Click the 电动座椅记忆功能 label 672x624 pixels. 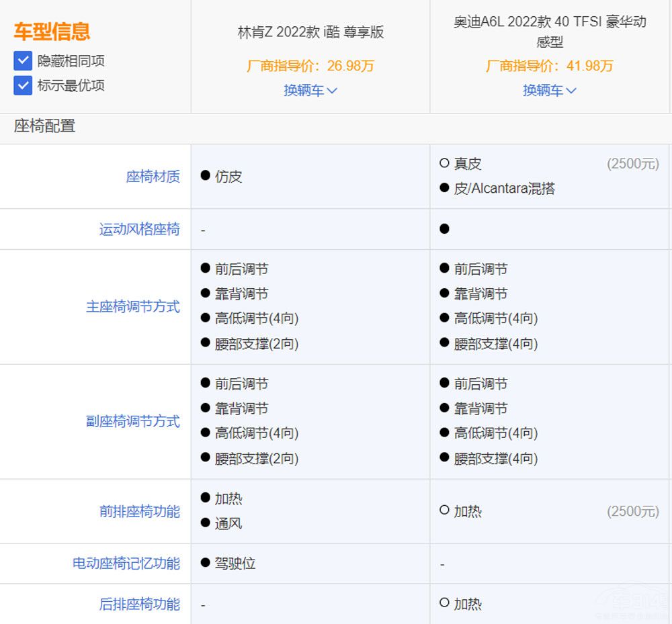pos(126,564)
